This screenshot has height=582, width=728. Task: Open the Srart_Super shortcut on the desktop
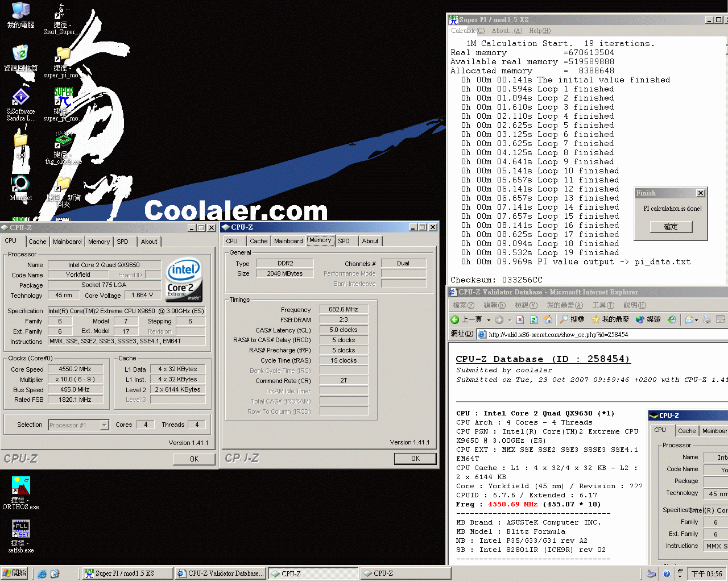tap(60, 19)
